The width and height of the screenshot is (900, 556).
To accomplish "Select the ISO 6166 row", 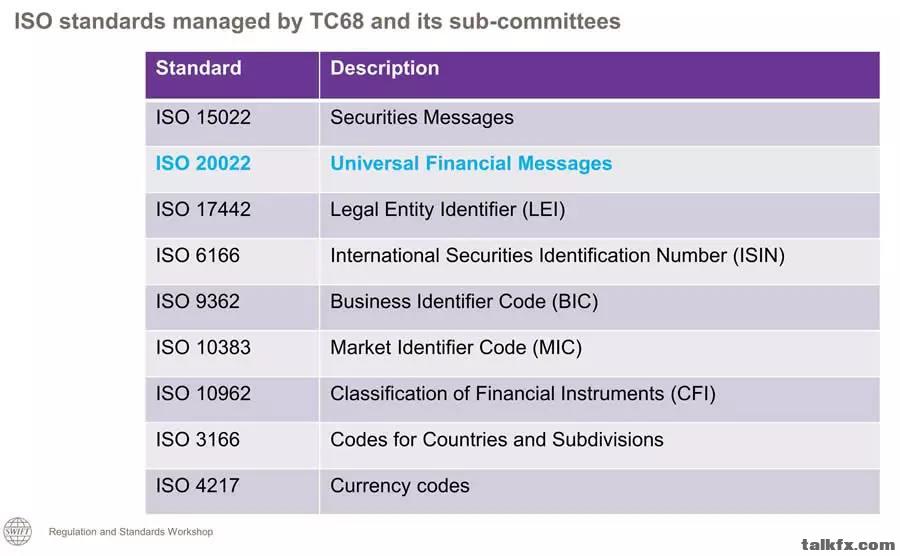I will click(513, 261).
